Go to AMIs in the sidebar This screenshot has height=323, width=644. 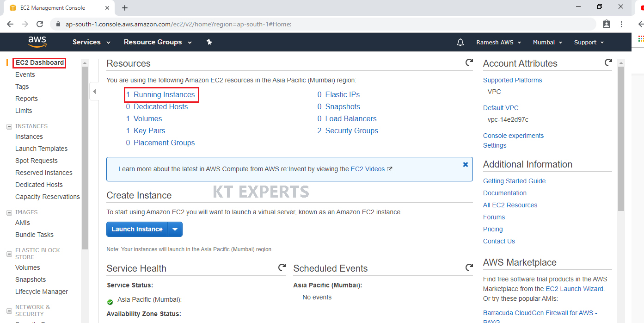pyautogui.click(x=23, y=223)
